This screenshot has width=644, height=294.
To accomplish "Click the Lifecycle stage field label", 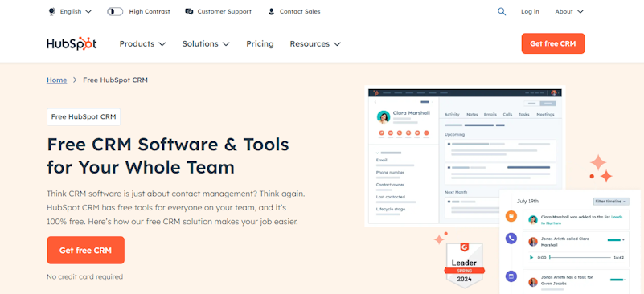I will pyautogui.click(x=391, y=209).
